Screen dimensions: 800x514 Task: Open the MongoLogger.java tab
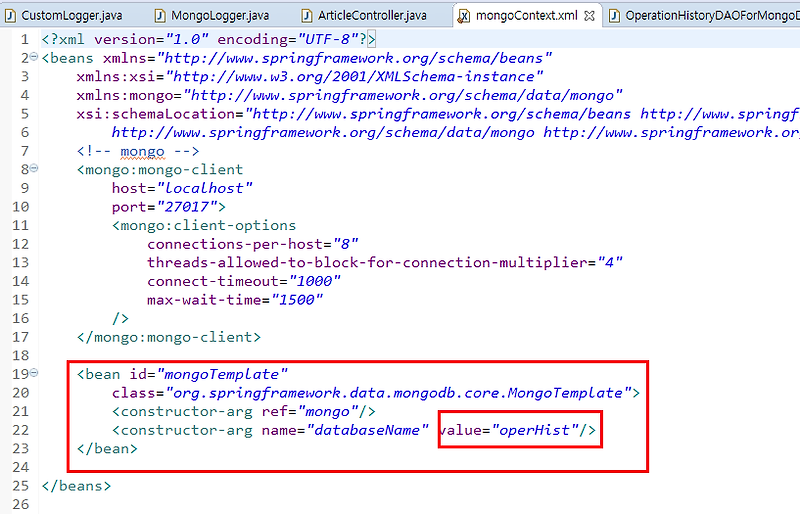point(212,16)
